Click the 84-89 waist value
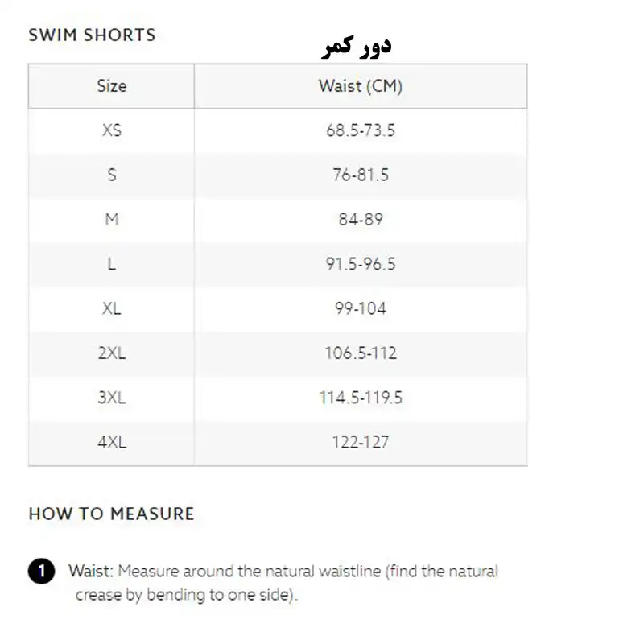The width and height of the screenshot is (644, 644). pos(360,219)
